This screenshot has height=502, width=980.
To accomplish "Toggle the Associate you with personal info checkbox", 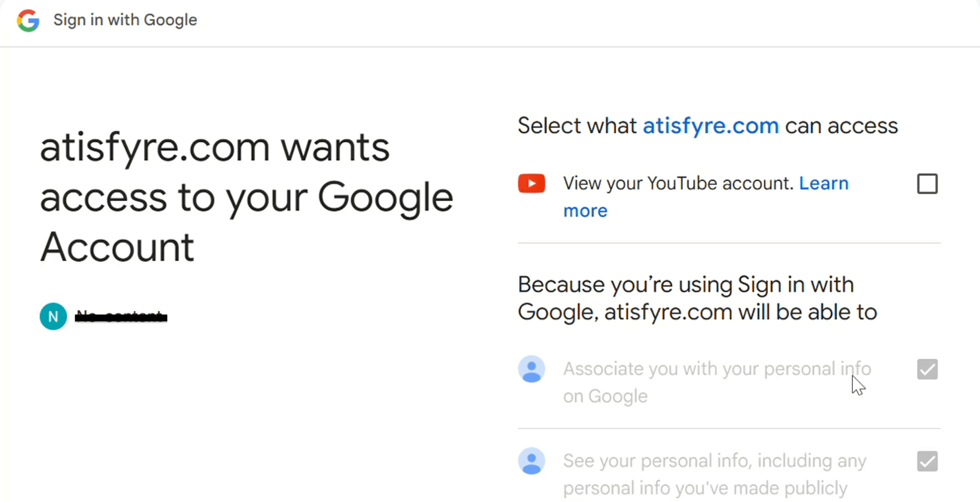I will [927, 369].
